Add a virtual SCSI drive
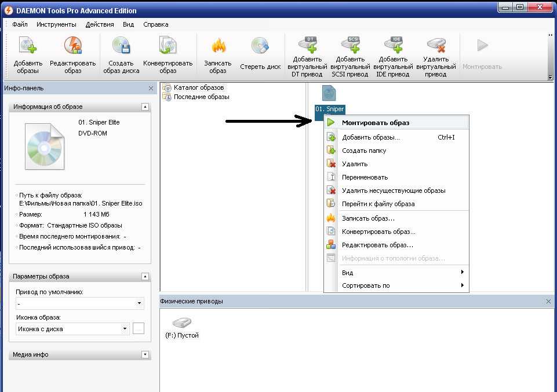Screen dimensions: 557x392 350,56
